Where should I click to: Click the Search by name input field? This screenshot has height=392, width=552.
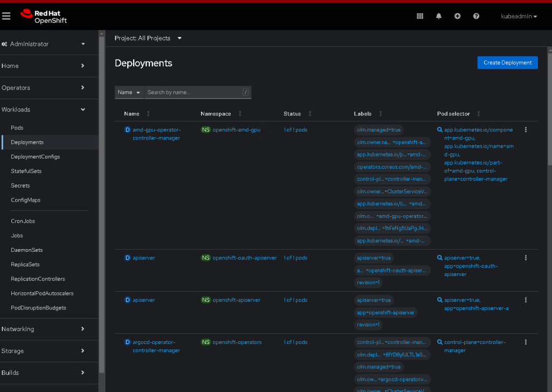pyautogui.click(x=198, y=92)
